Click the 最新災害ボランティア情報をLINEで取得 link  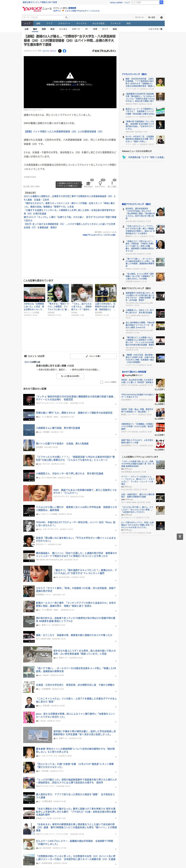40,2
